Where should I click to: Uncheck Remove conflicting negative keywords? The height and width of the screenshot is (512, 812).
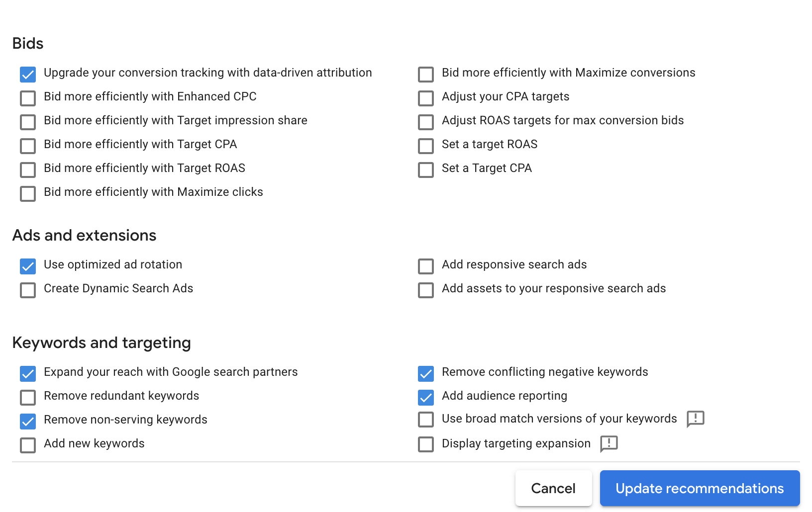426,374
